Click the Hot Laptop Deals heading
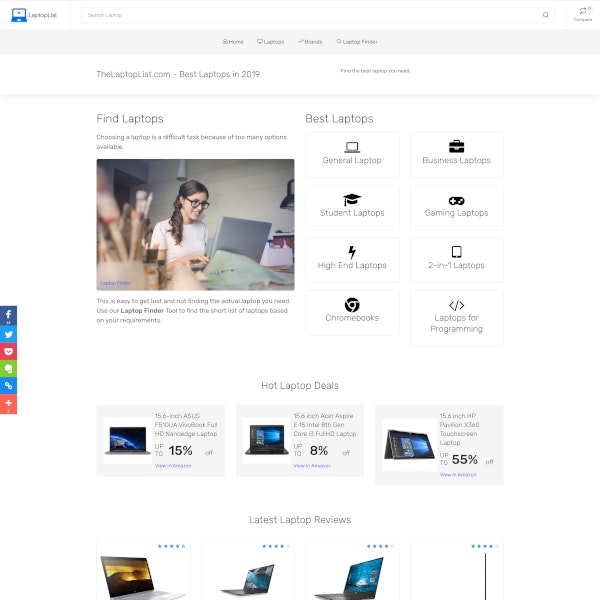 point(300,386)
